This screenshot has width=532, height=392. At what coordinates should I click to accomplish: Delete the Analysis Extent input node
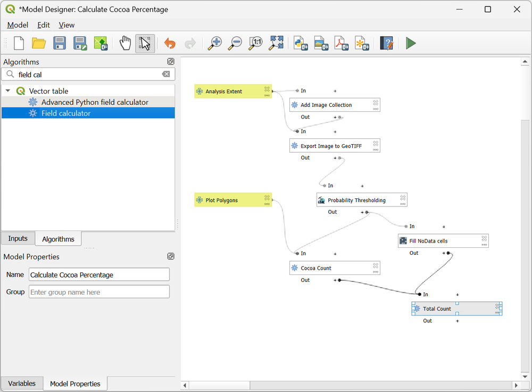click(267, 89)
